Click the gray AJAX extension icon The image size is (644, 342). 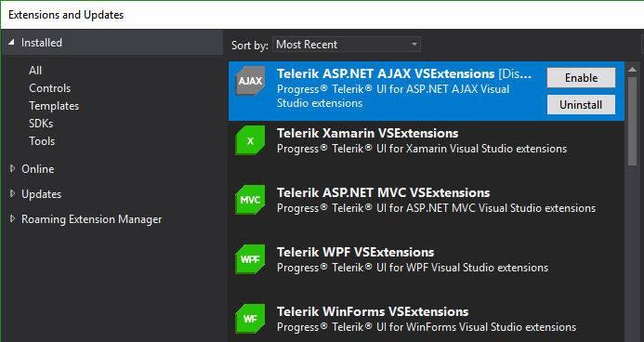click(250, 81)
